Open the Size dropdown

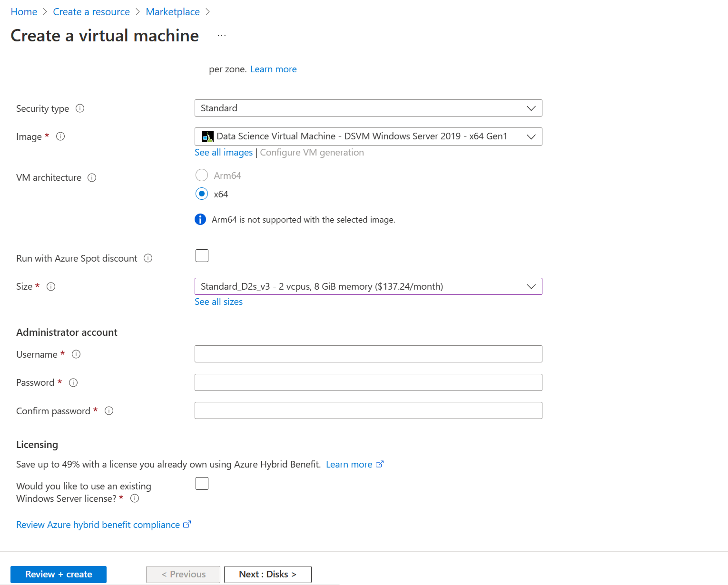click(x=368, y=286)
